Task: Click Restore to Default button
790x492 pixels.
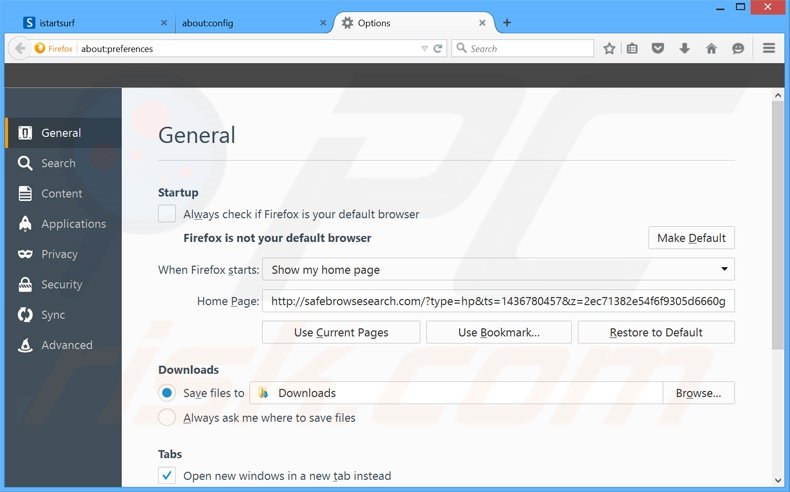Action: 656,332
